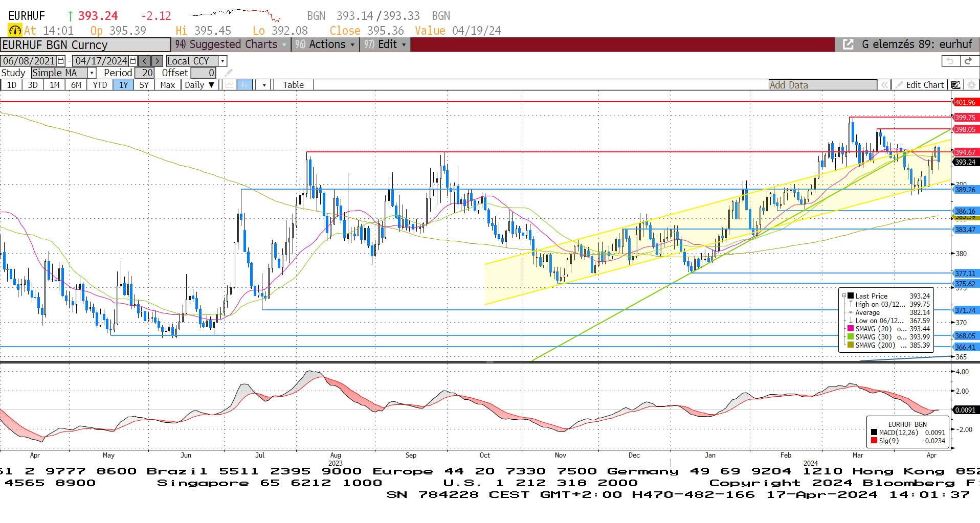
Task: Click the Sig(9) red legend swatch
Action: pyautogui.click(x=874, y=441)
